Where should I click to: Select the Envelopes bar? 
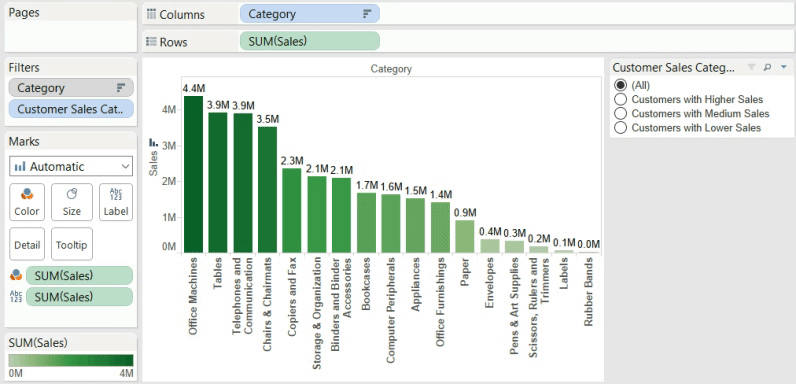tap(490, 246)
